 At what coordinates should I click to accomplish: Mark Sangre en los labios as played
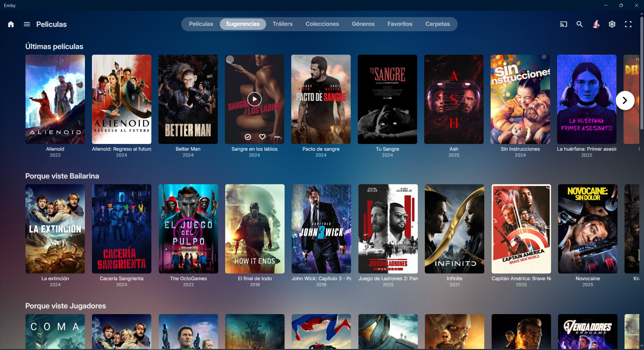click(248, 137)
